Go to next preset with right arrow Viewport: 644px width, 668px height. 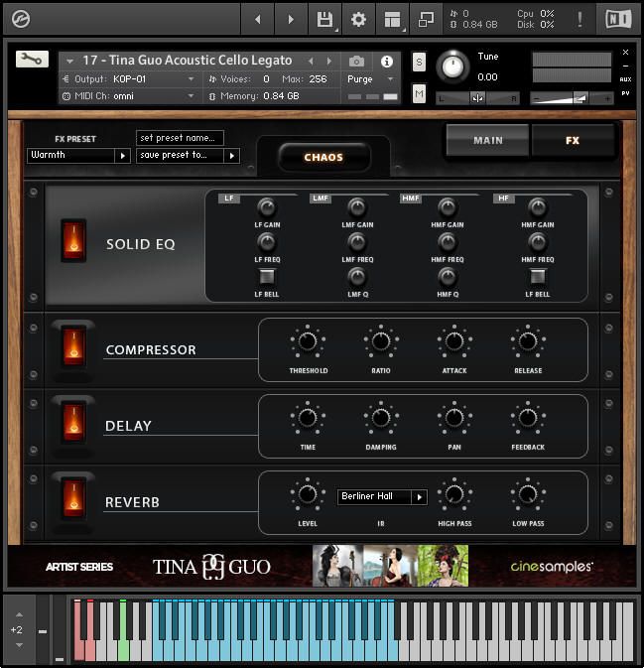click(291, 19)
